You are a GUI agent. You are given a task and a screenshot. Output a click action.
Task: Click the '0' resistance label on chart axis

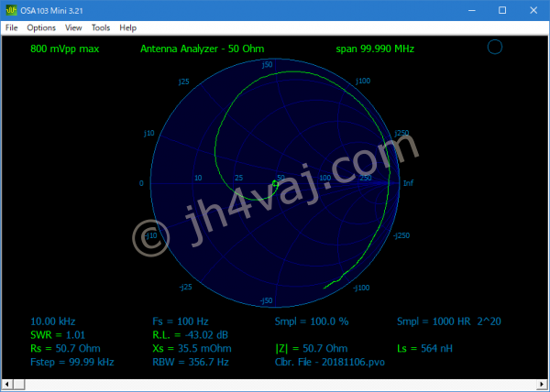coord(141,183)
